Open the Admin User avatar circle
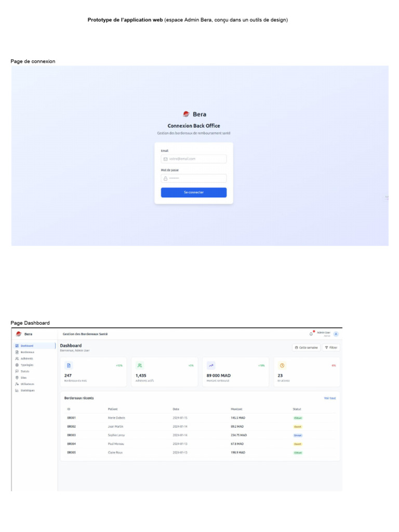 [336, 334]
